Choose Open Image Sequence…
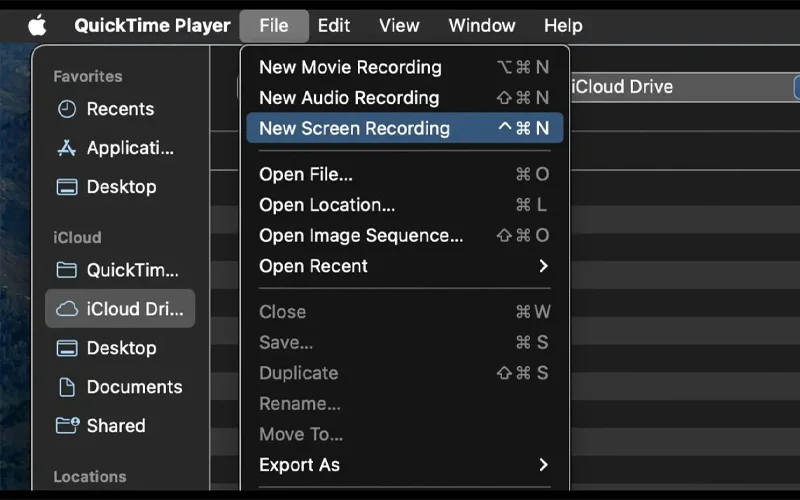The image size is (800, 500). pyautogui.click(x=405, y=235)
